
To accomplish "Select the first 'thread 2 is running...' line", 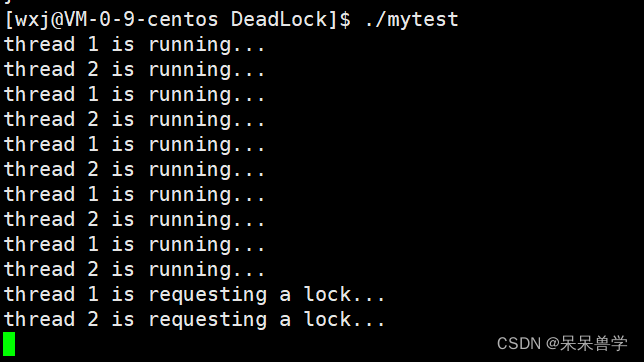I will (x=134, y=70).
